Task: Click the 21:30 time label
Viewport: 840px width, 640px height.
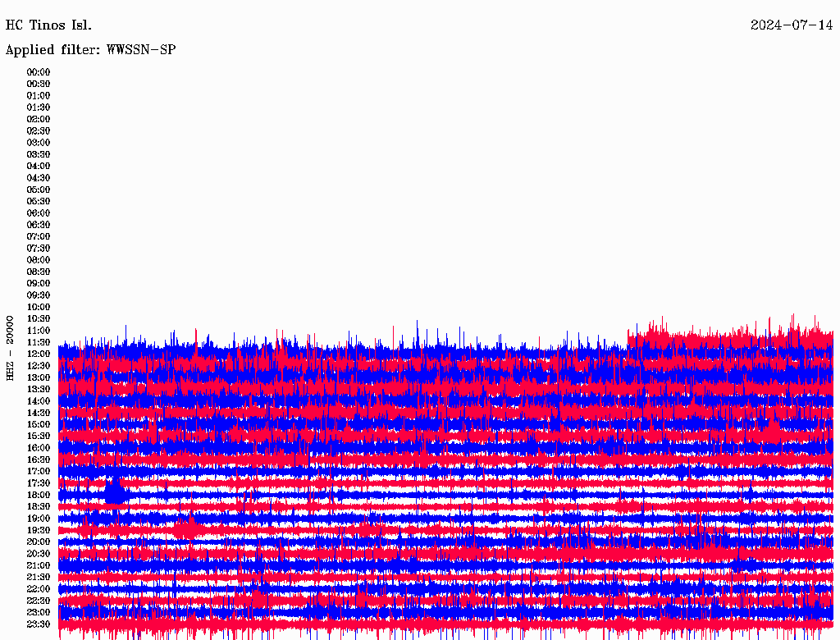Action: [39, 578]
